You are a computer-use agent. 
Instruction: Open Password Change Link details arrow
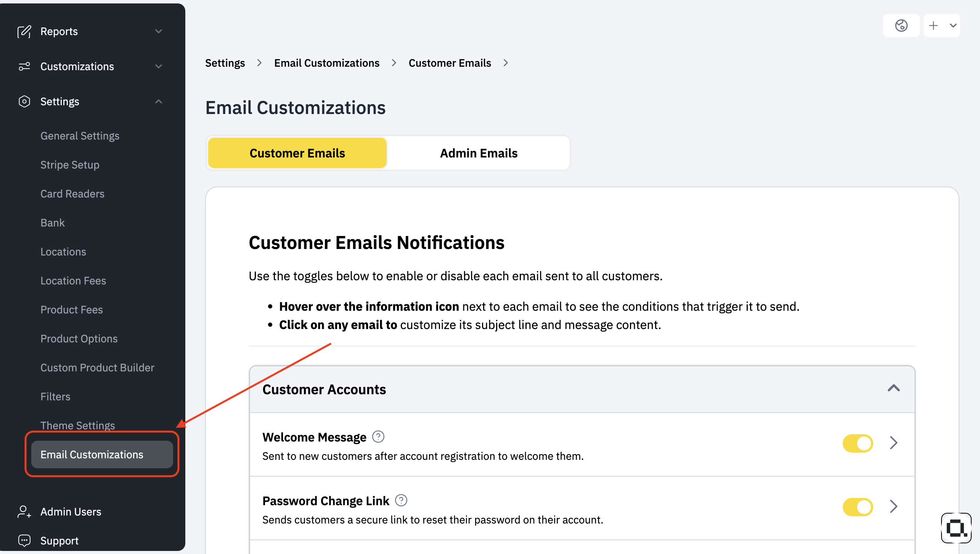pyautogui.click(x=893, y=507)
